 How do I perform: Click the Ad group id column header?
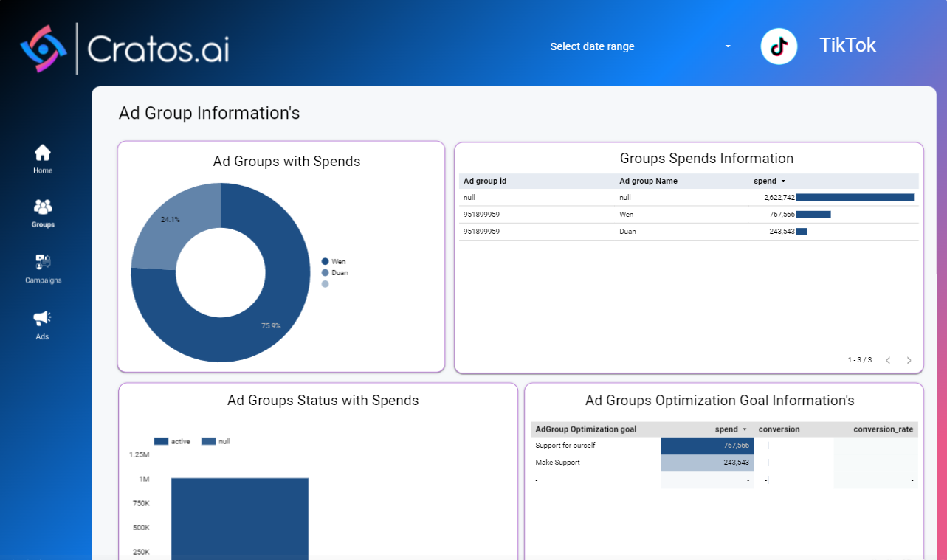pos(485,181)
